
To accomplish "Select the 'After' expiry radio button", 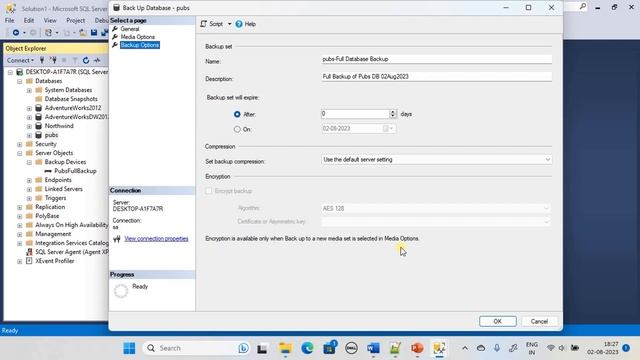I will (x=237, y=114).
